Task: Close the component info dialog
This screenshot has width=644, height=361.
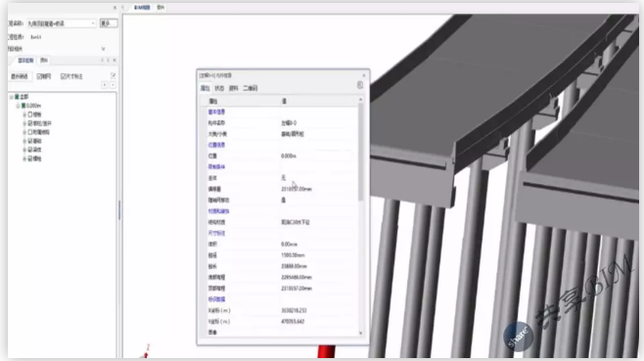Action: (x=363, y=75)
